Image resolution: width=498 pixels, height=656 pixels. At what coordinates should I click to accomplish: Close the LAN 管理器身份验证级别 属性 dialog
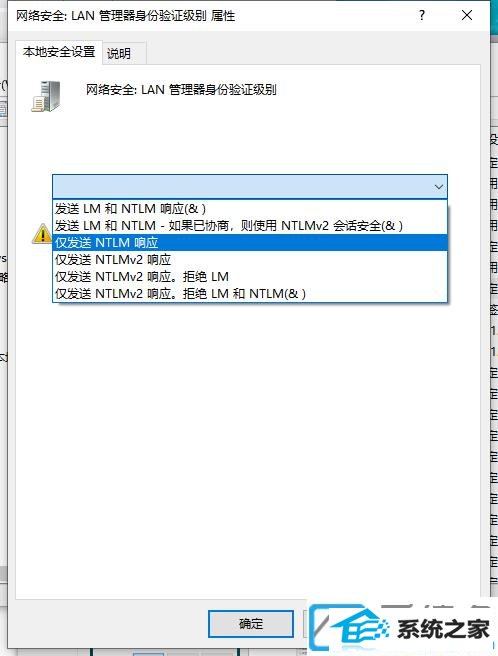467,15
